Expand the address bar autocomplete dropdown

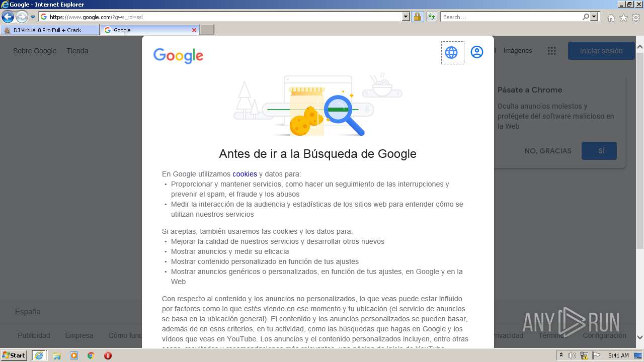pos(406,17)
